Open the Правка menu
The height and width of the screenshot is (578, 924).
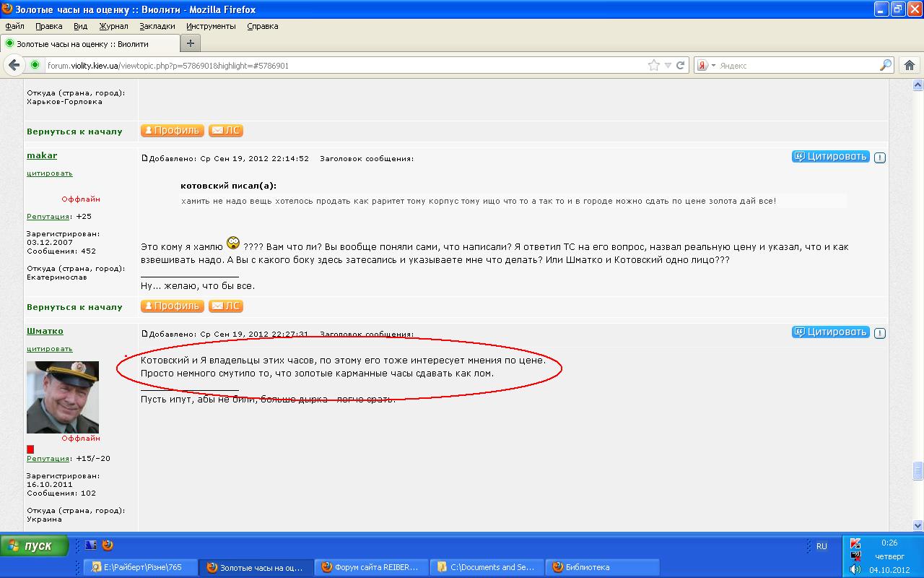[49, 26]
